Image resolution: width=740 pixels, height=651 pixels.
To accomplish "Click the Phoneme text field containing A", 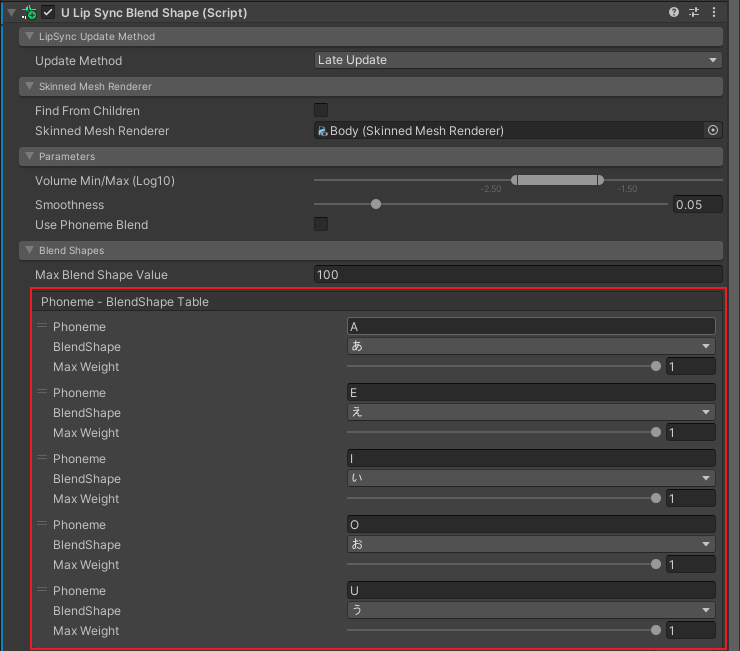I will click(531, 326).
